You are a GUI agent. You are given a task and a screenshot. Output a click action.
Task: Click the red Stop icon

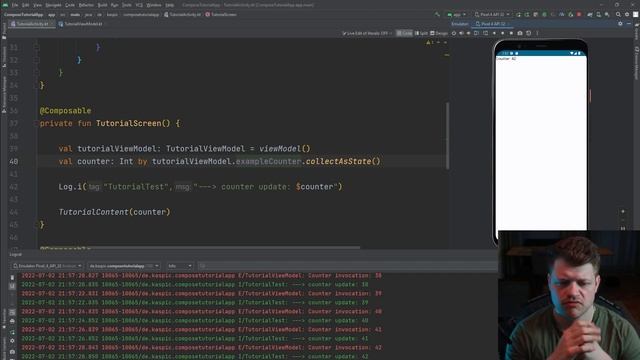[x=579, y=15]
